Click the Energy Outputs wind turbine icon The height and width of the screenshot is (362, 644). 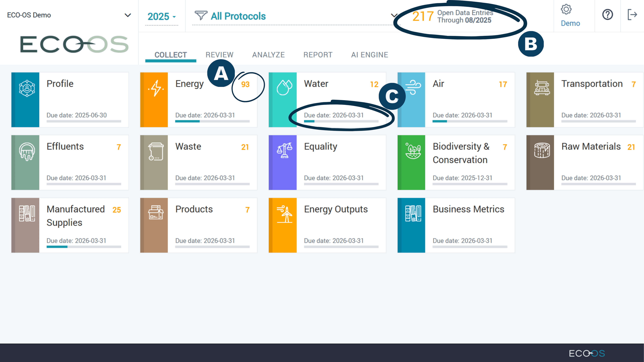click(x=285, y=214)
